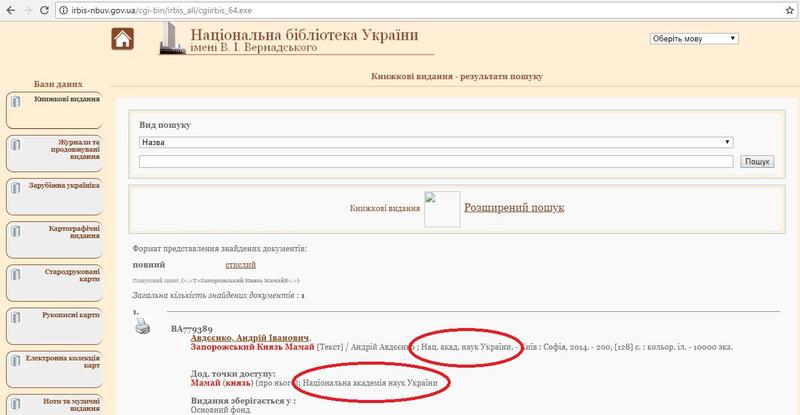Click the Національна бібліотека України site title
Viewport: 800px width, 415px height.
click(x=304, y=35)
